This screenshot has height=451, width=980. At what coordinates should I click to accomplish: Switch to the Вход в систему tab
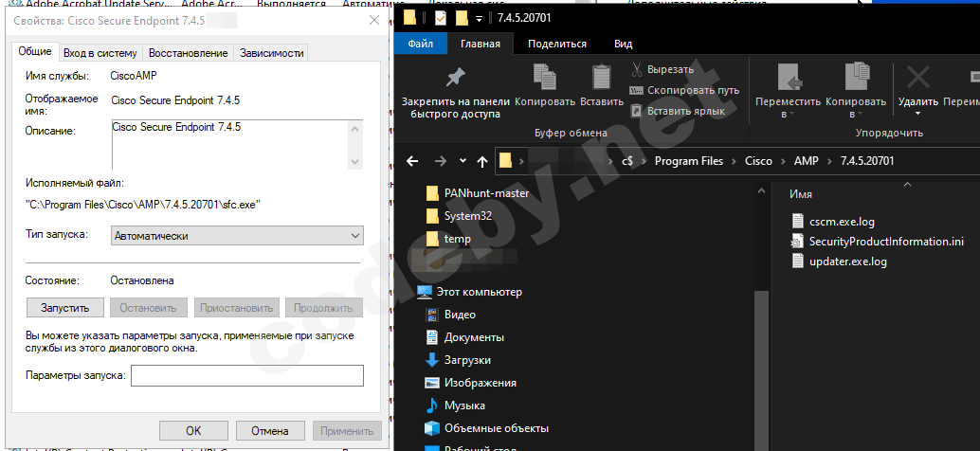100,52
